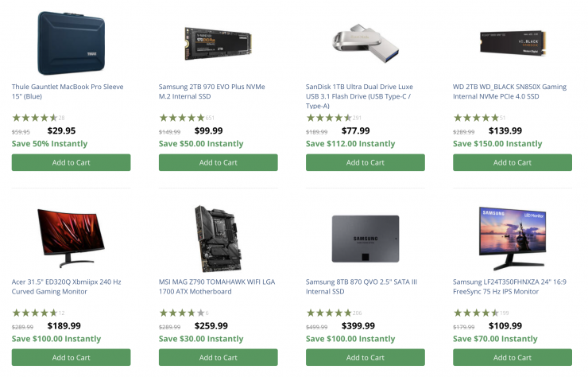Add the Acer ED320Q monitor to cart
This screenshot has width=588, height=377.
click(71, 357)
